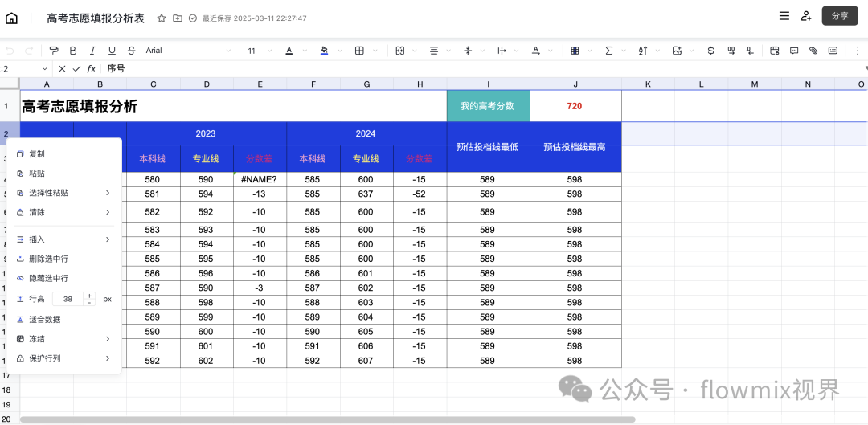
Task: Star the document as favorite
Action: 161,18
